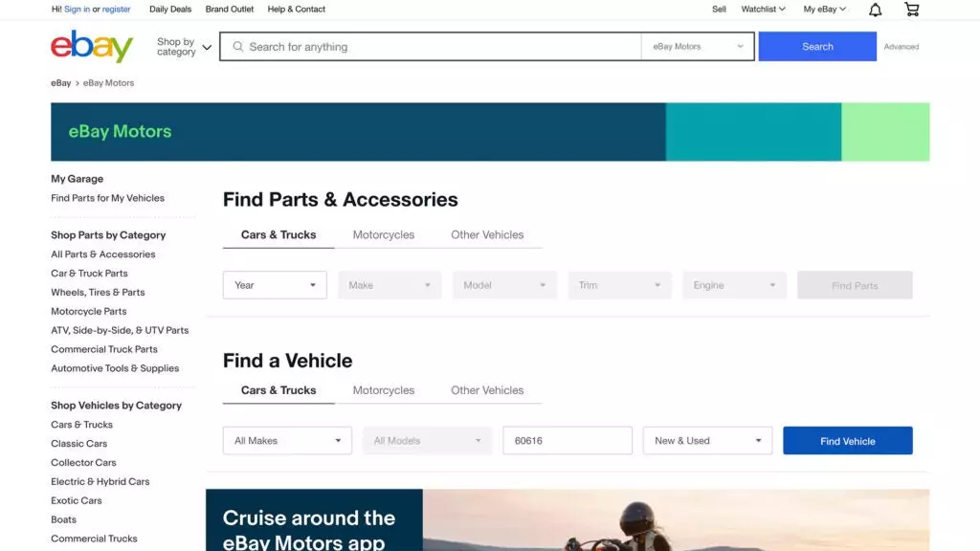Viewport: 980px width, 551px height.
Task: Click the eBay Motors banner title
Action: 120,131
